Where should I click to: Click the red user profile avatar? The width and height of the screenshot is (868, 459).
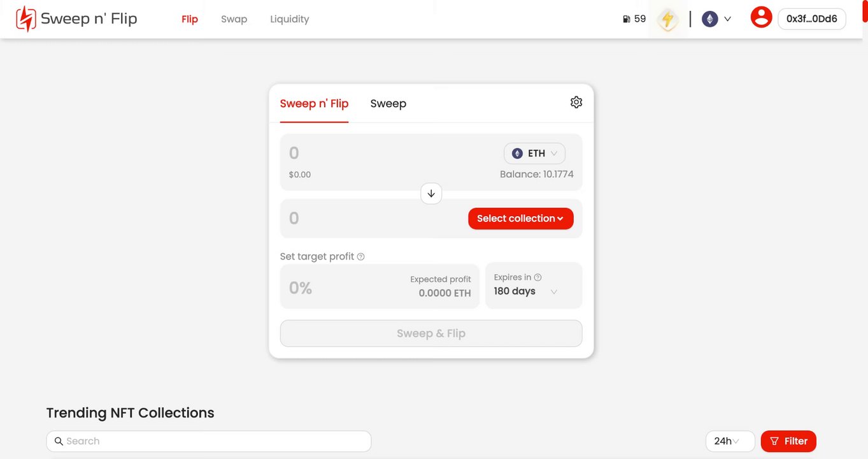pos(761,18)
